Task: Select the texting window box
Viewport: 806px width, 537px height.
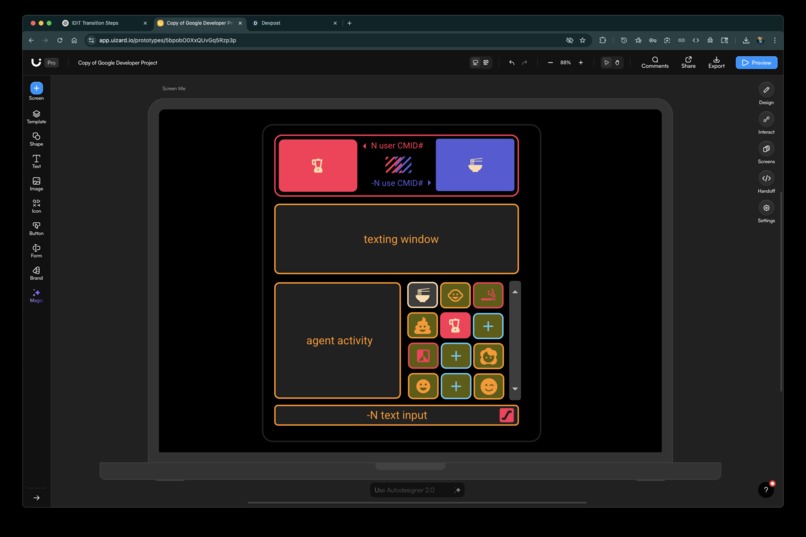Action: pyautogui.click(x=396, y=239)
